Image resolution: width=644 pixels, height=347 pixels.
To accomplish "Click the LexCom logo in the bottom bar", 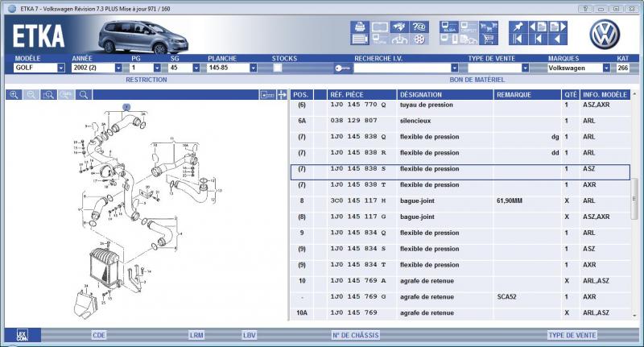I will (23, 335).
